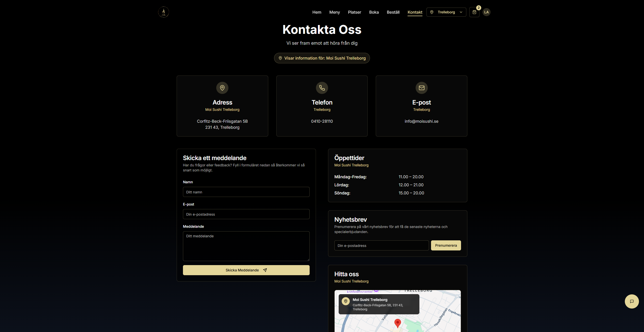
Task: Click the Öppettider heading
Action: (349, 158)
